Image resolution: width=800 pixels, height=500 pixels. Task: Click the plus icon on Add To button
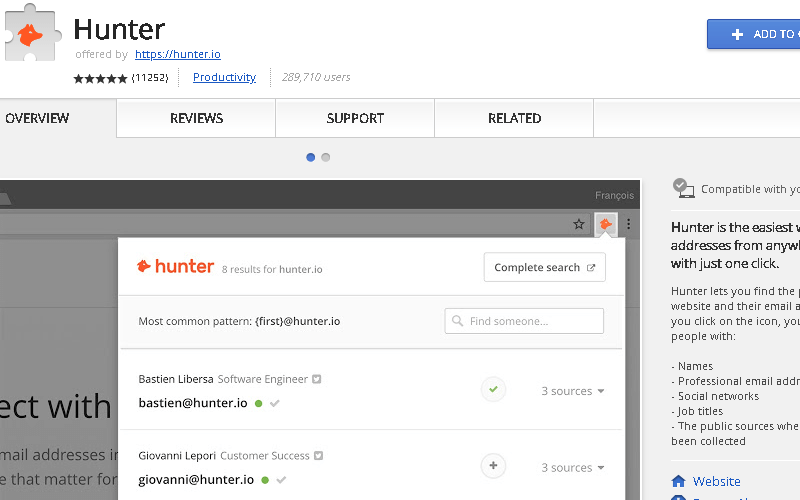click(x=737, y=34)
